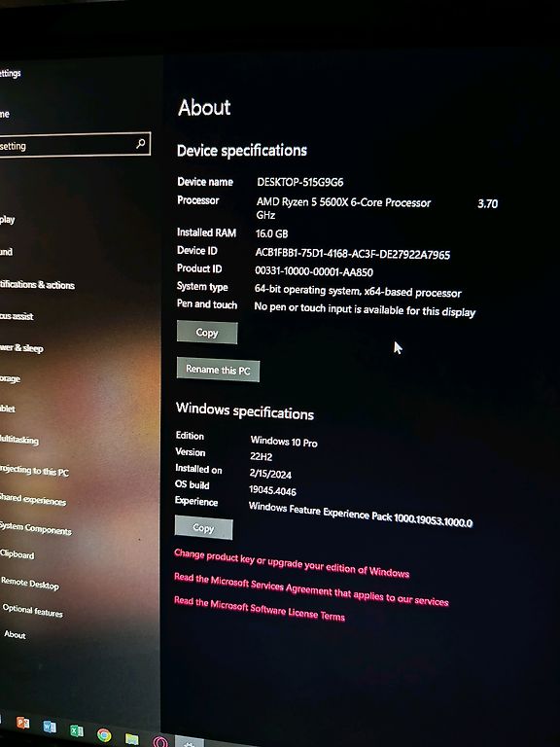Click the Windows specifications heading
This screenshot has width=560, height=747.
tap(245, 411)
